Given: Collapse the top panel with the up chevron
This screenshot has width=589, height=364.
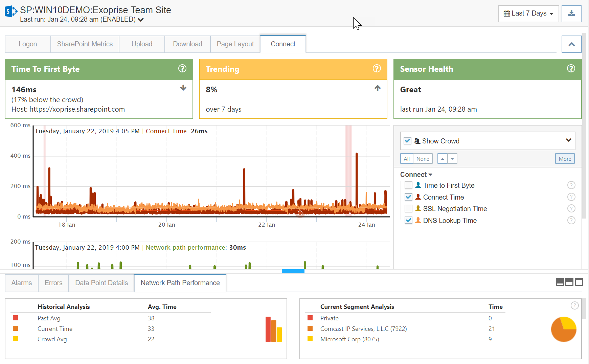Looking at the screenshot, I should [571, 44].
